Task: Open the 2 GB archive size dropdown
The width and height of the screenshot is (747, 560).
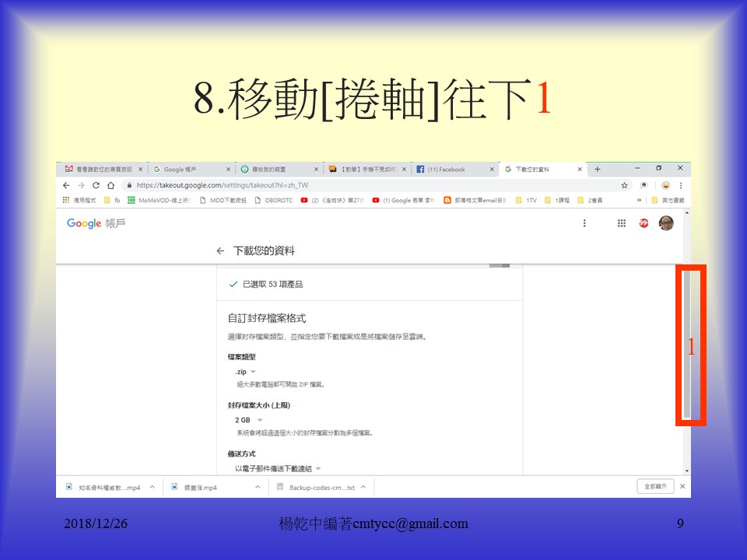Action: point(249,420)
